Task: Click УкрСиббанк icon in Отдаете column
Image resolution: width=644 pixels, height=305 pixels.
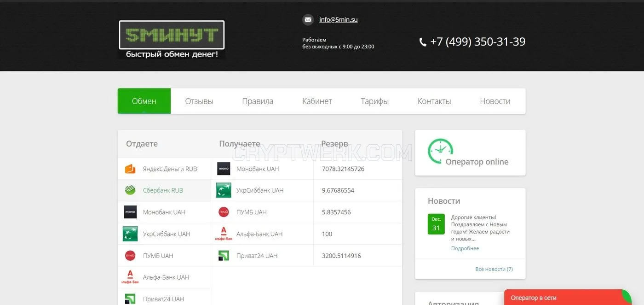Action: [130, 234]
